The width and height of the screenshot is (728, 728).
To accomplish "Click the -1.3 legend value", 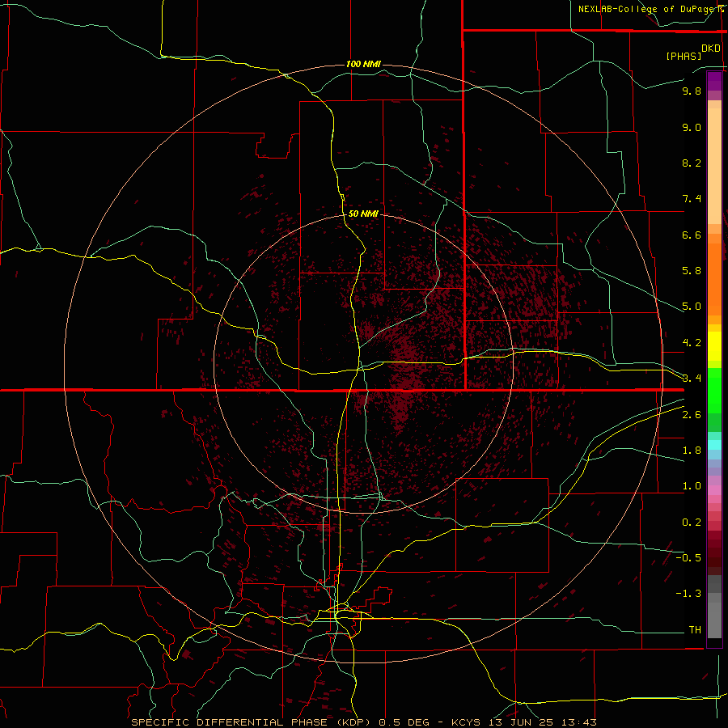I will coord(688,594).
